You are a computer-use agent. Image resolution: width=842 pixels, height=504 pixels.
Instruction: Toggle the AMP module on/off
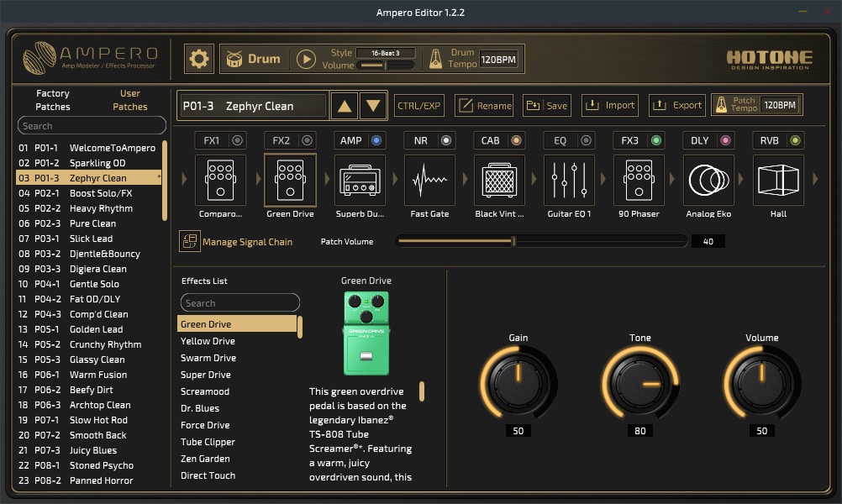click(x=376, y=140)
